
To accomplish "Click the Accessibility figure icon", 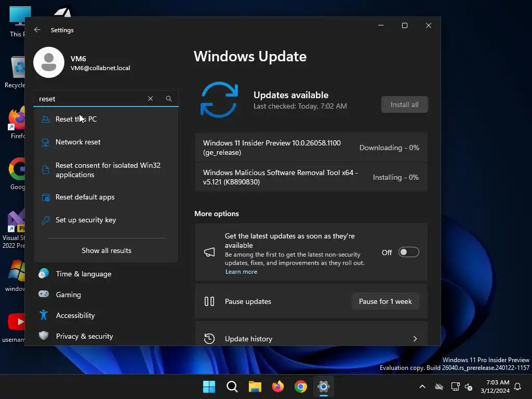I will (44, 315).
